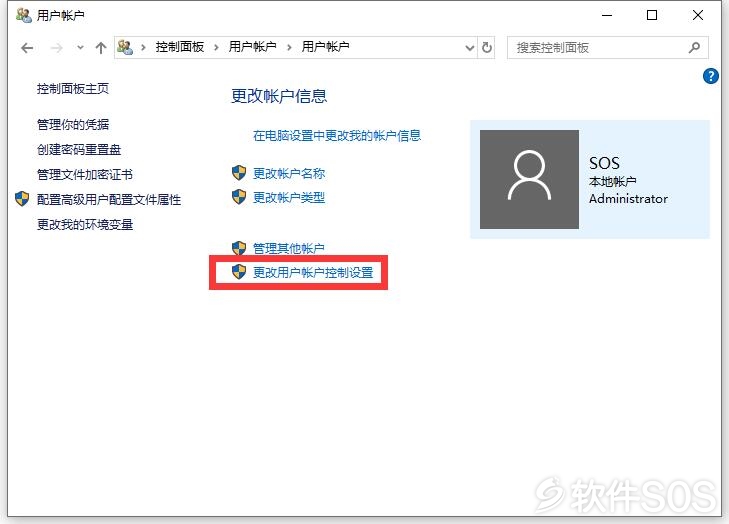Viewport: 729px width, 524px height.
Task: Click the SOS account name text
Action: coord(604,163)
